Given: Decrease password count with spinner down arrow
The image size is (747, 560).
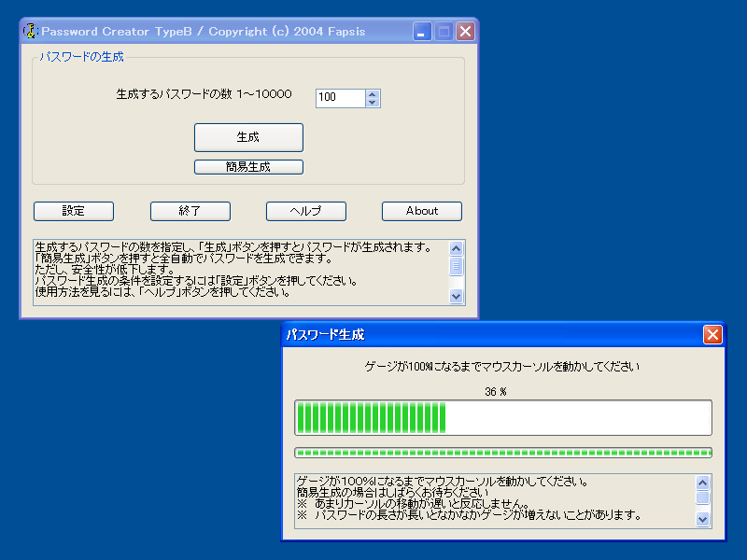Looking at the screenshot, I should tap(373, 103).
